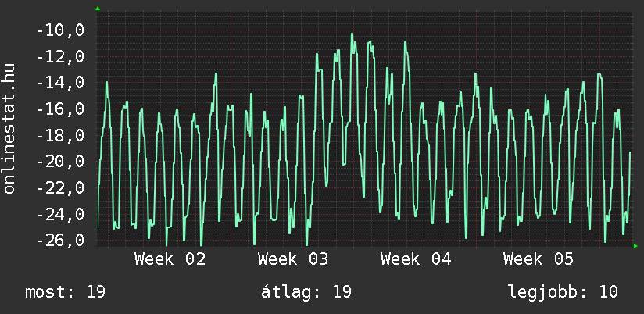Click the "legjobb: 10" best value
Viewport: 644px width, 314px height.
click(x=563, y=292)
